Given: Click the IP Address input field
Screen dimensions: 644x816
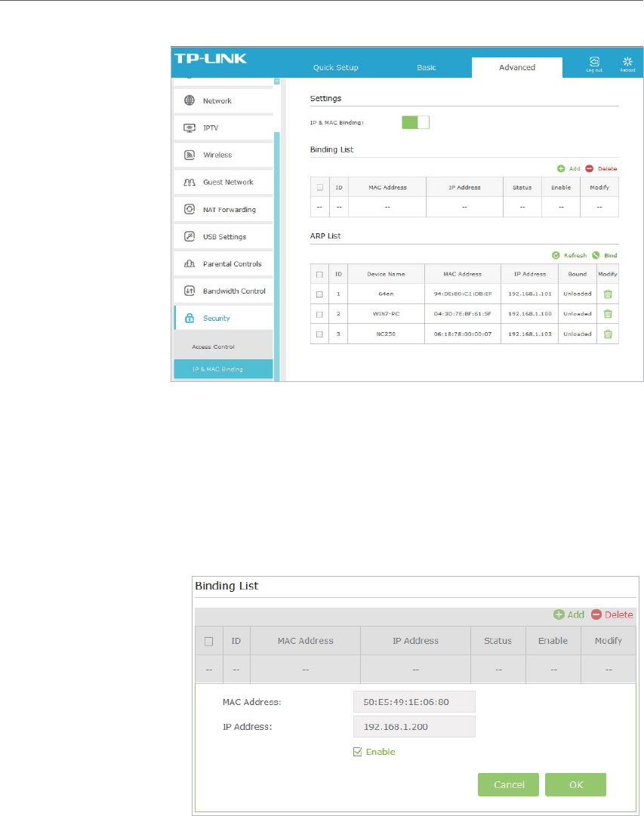Looking at the screenshot, I should point(414,726).
